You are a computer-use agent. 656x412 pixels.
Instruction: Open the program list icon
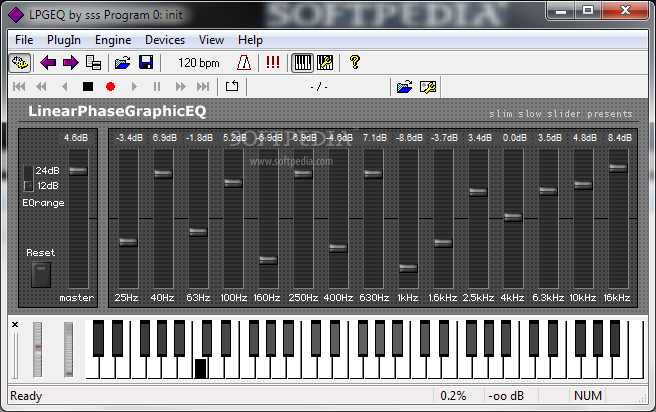[93, 63]
